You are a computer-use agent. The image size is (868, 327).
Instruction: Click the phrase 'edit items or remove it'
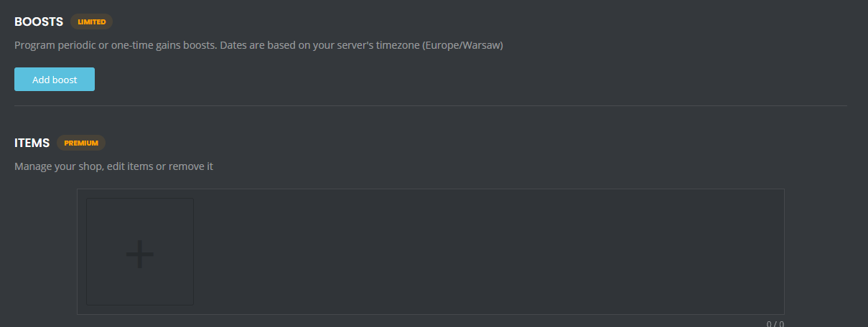[x=160, y=166]
